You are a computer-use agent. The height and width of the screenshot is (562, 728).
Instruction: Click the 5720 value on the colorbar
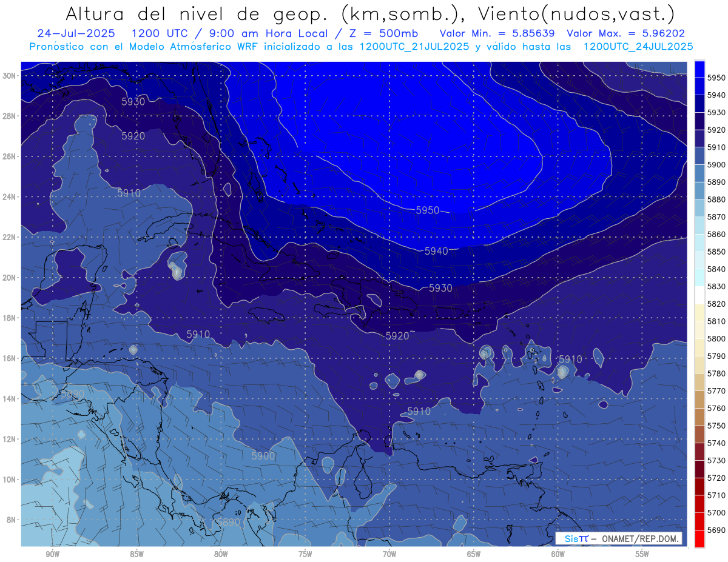point(716,478)
